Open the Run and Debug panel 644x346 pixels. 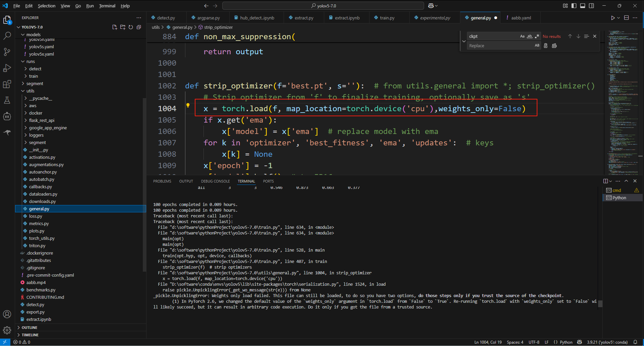[7, 68]
